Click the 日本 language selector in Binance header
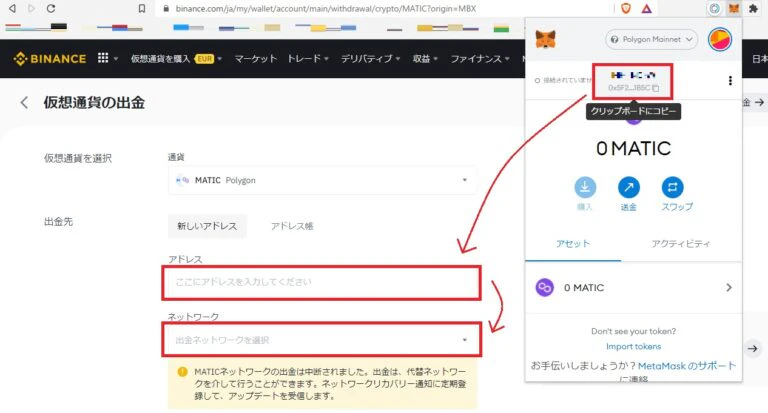Viewport: 768px width, 413px height. tap(760, 59)
